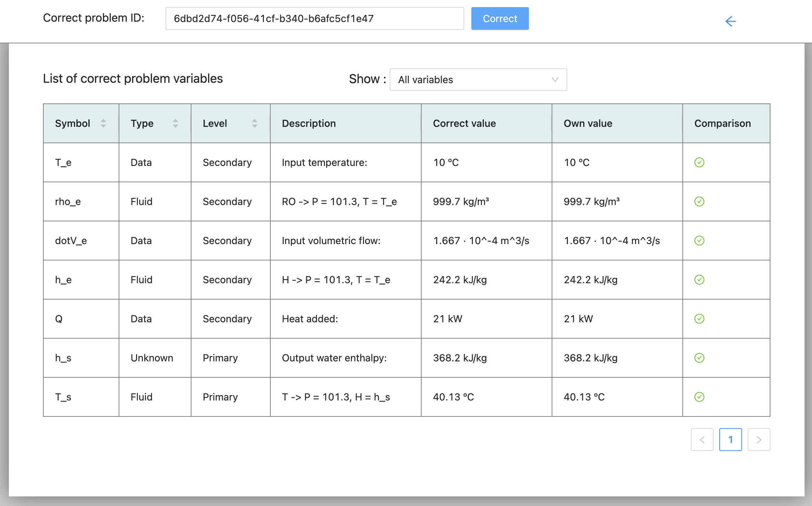
Task: Sort table by Type column
Action: pos(175,123)
